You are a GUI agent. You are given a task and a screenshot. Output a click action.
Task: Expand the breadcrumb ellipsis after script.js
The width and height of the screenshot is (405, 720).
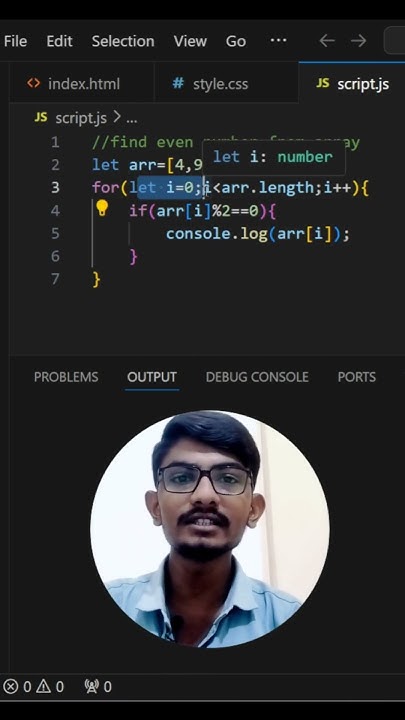click(131, 120)
